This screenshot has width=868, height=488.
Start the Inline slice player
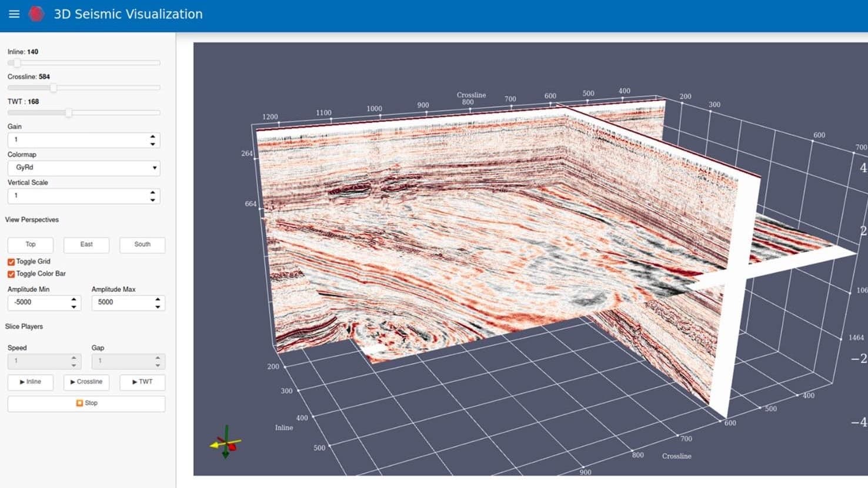click(30, 382)
